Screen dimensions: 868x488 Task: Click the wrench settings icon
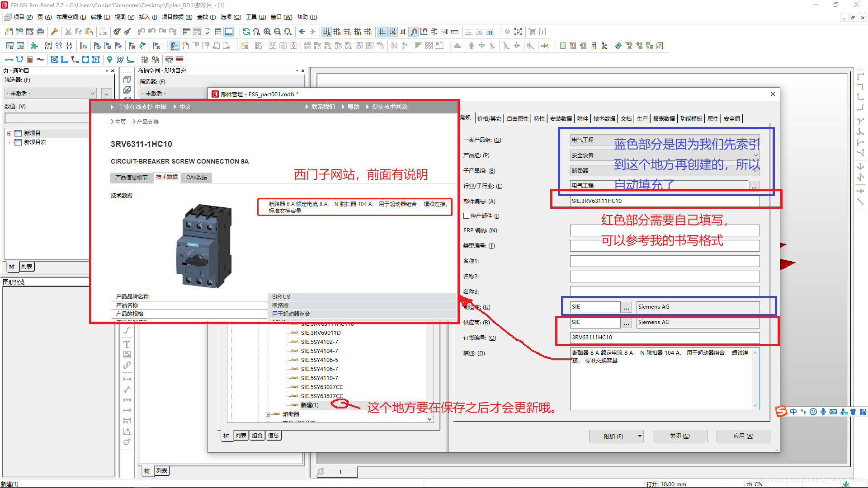click(x=54, y=32)
